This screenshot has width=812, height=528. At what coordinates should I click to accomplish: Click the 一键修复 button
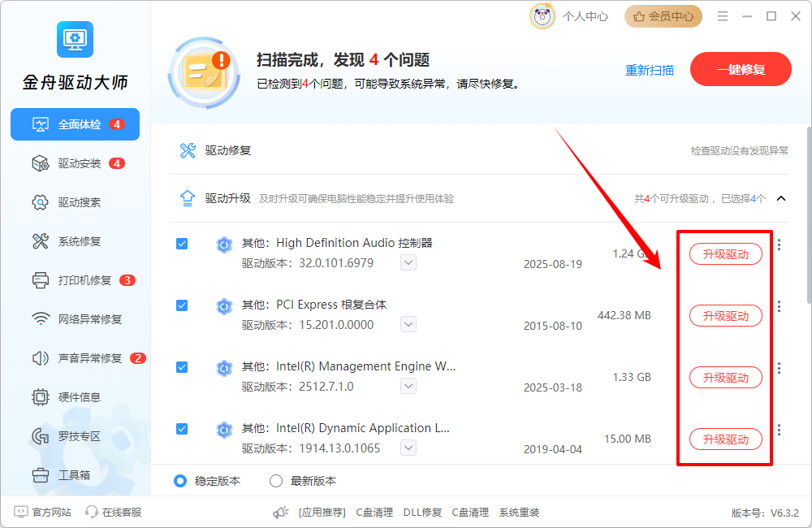741,69
